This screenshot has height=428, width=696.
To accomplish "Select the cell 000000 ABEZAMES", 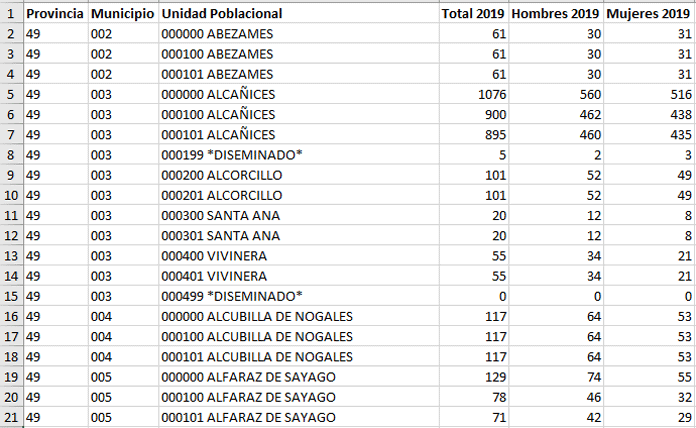I will pyautogui.click(x=299, y=34).
